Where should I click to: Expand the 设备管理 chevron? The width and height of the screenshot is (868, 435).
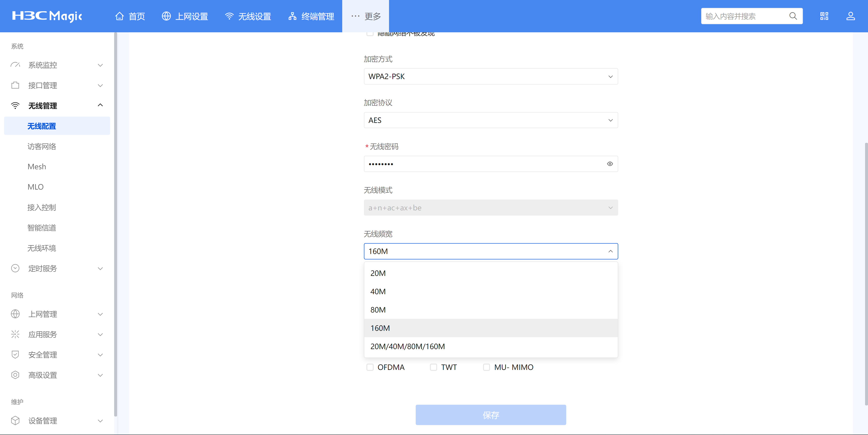pyautogui.click(x=100, y=421)
